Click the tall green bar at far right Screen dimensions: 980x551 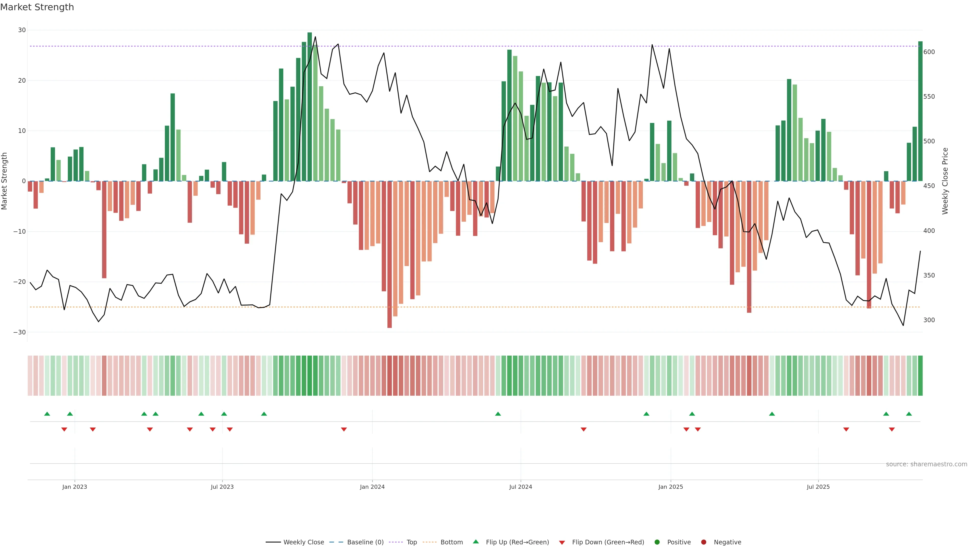tap(920, 111)
